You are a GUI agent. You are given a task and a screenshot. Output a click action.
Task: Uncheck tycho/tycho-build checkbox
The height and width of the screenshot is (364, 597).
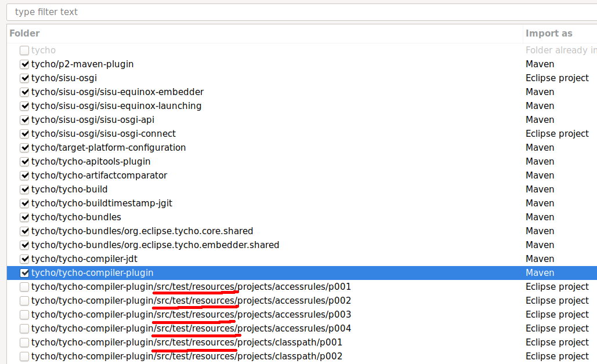pos(24,190)
